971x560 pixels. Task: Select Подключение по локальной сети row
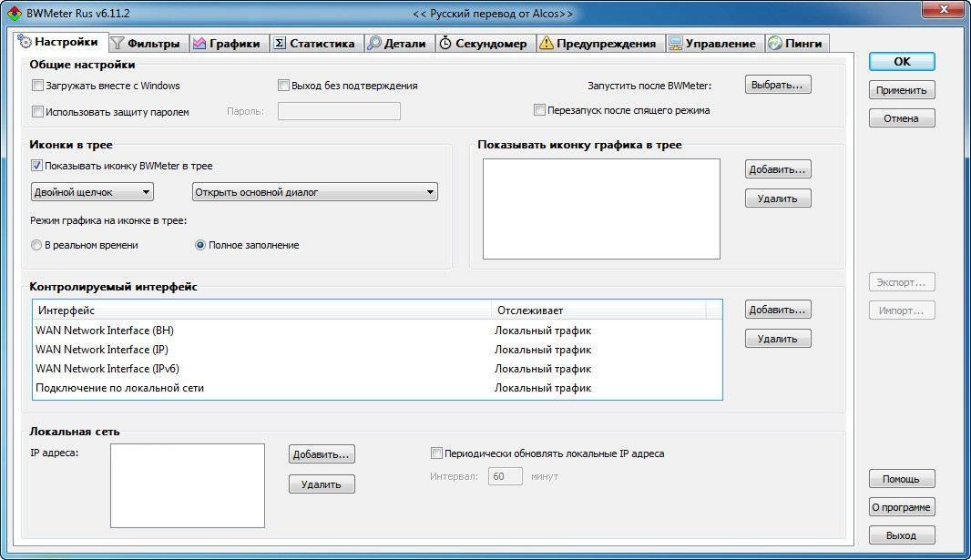[x=377, y=388]
